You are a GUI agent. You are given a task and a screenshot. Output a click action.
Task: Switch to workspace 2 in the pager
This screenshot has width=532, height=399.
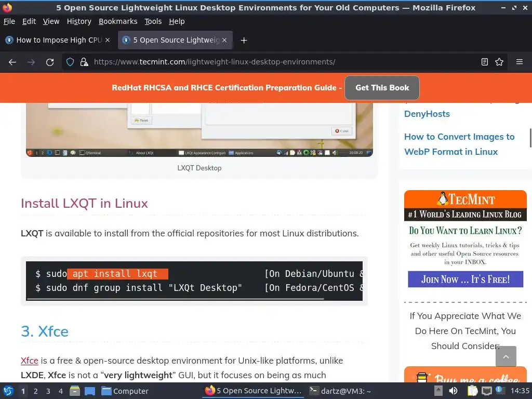[x=36, y=391]
